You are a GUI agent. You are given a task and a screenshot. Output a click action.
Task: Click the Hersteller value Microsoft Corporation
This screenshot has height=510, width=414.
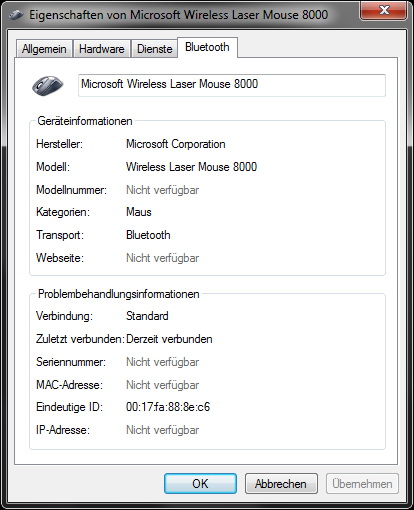176,144
